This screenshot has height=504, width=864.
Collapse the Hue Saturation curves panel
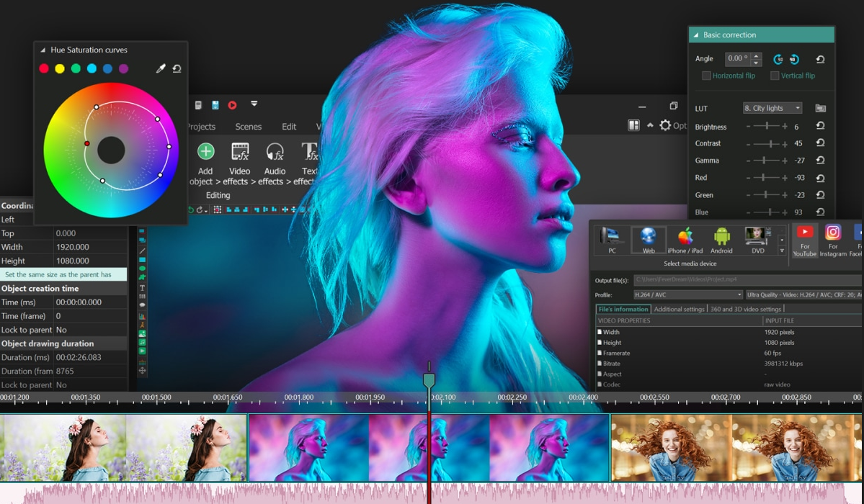(43, 50)
